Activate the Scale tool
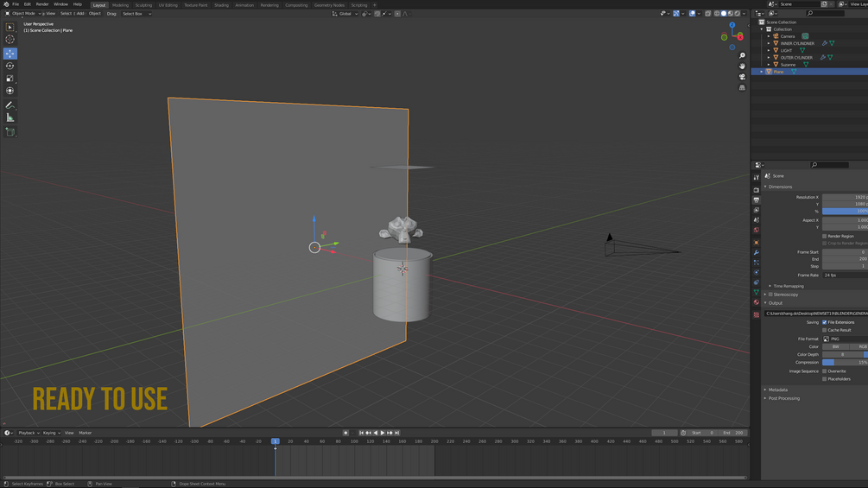This screenshot has height=488, width=868. point(10,79)
